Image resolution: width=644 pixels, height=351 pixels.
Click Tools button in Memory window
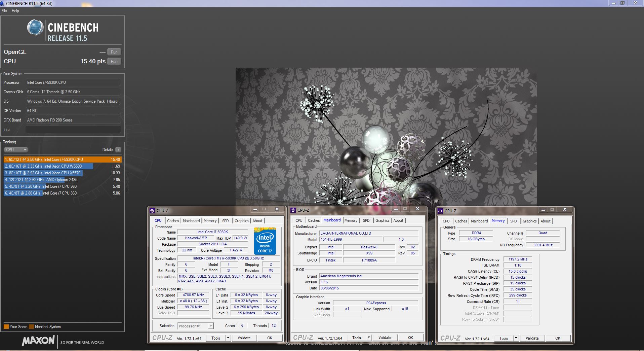coord(504,338)
